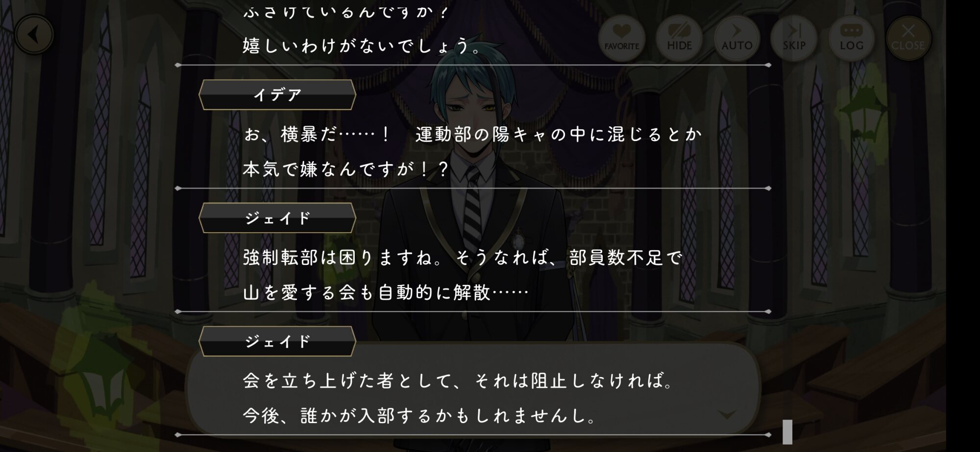Tap the FAVORITE heart icon
This screenshot has width=980, height=452.
pyautogui.click(x=621, y=38)
